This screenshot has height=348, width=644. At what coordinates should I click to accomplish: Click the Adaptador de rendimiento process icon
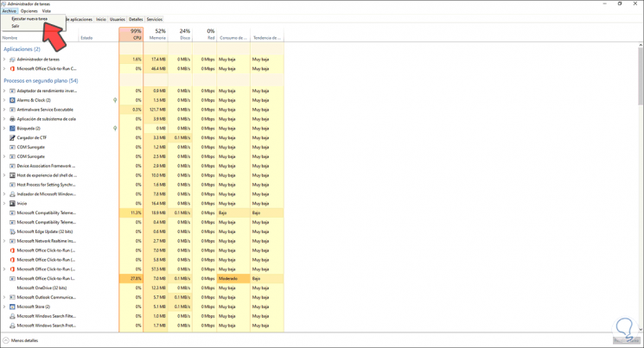[x=12, y=91]
